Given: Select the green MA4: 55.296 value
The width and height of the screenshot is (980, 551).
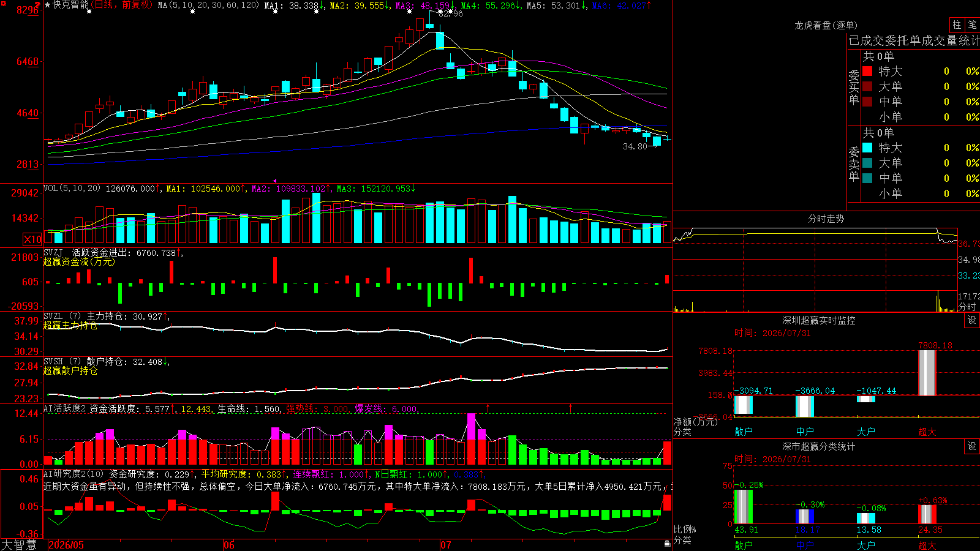Looking at the screenshot, I should tap(488, 6).
